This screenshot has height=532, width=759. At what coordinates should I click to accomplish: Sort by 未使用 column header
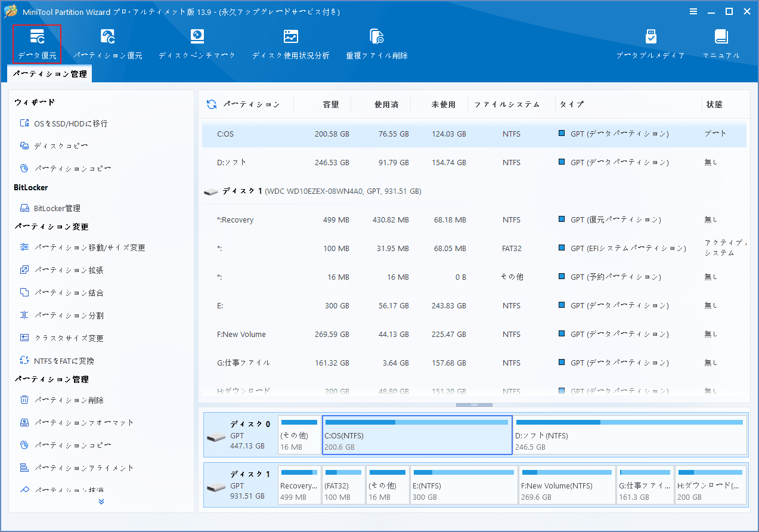(x=443, y=104)
